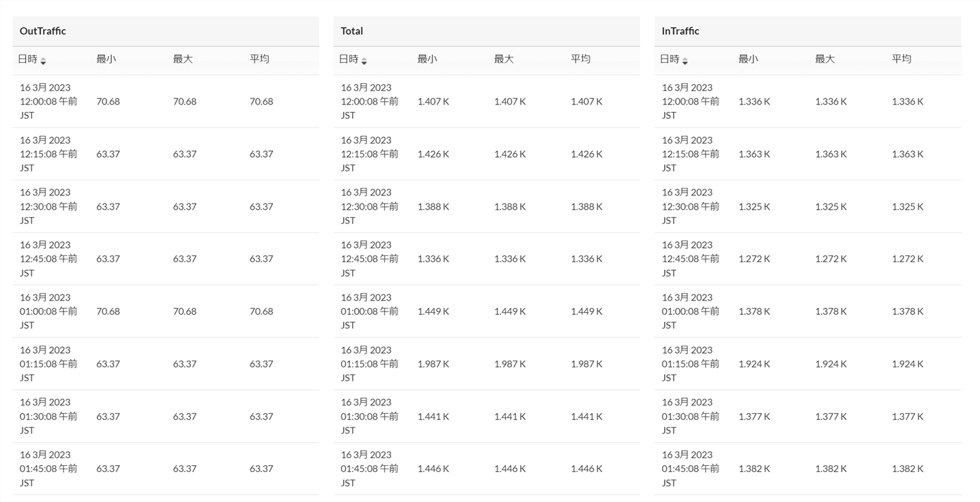Click the 平均 column header under OutTraffic
980x502 pixels.
259,59
